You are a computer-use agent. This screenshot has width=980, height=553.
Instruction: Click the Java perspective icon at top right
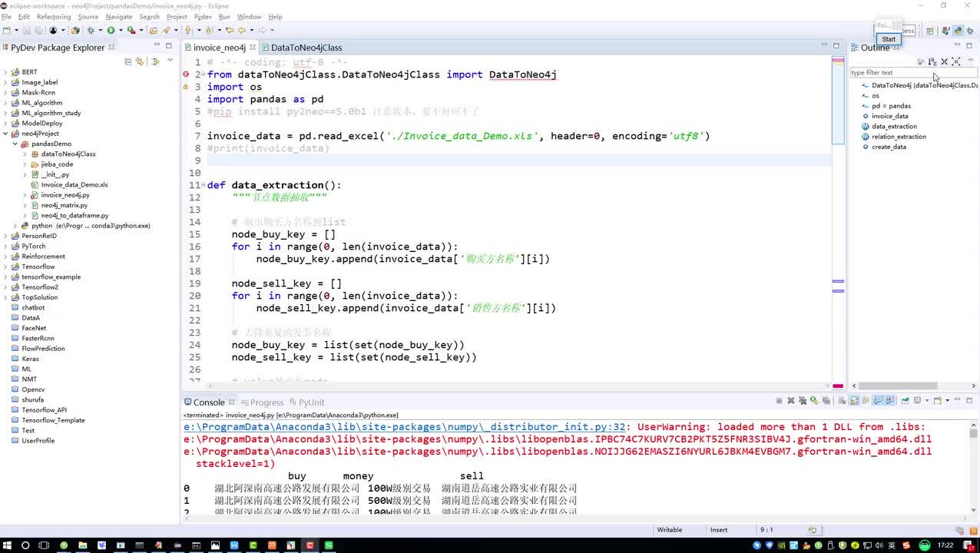point(945,31)
